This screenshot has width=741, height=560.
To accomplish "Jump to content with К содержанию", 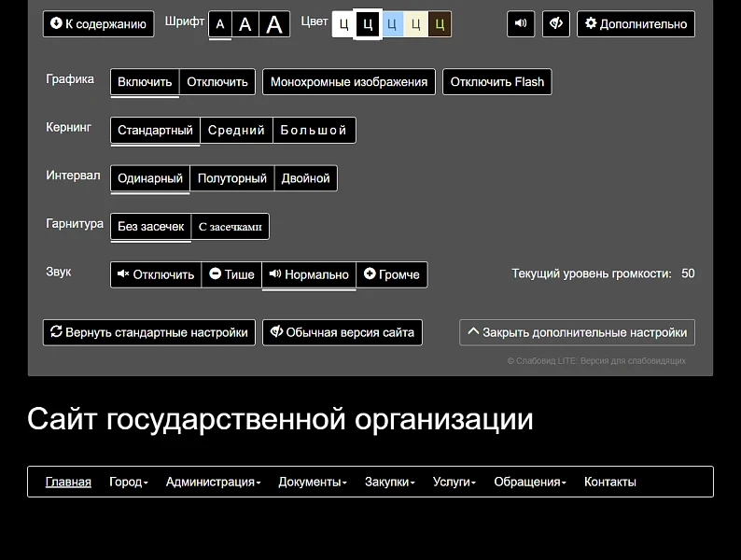I will coord(98,24).
